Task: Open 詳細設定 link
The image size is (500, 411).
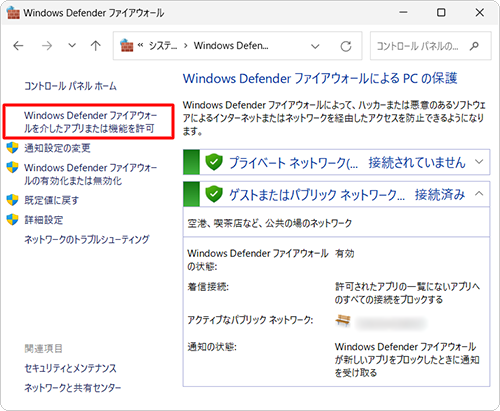Action: [x=44, y=220]
